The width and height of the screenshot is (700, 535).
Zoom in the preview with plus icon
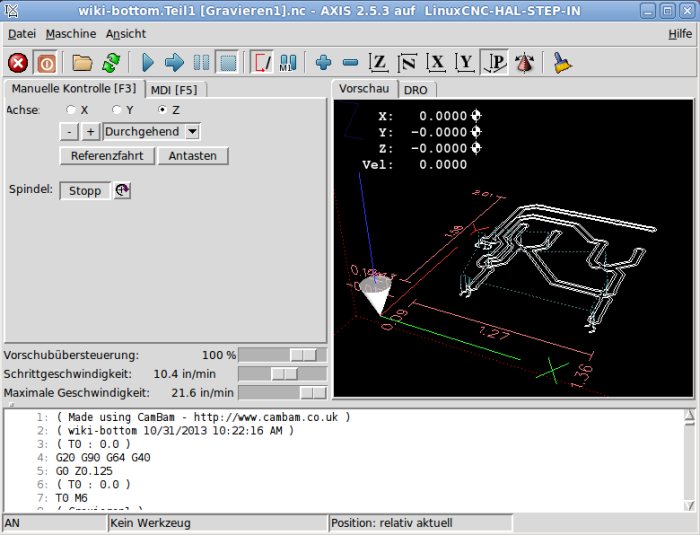(x=323, y=63)
